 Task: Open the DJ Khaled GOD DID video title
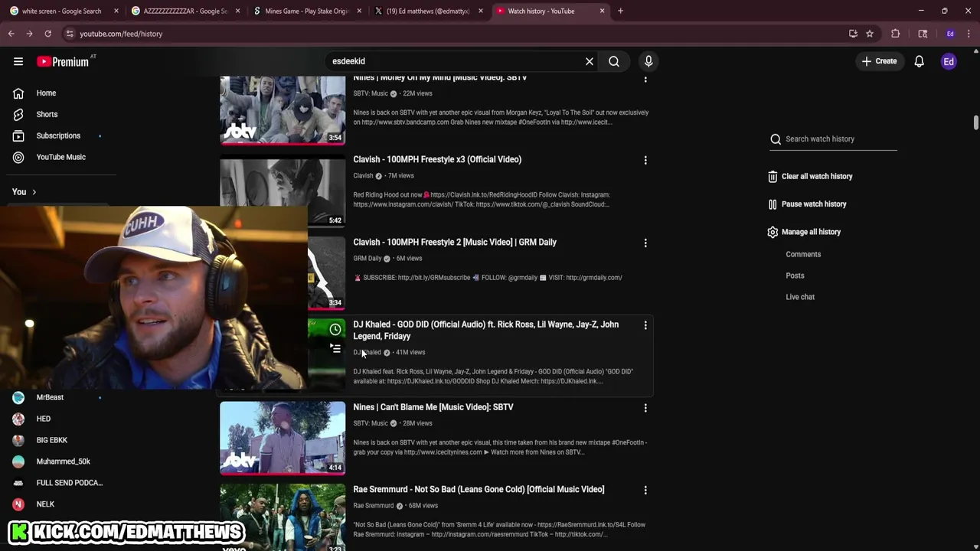point(485,330)
